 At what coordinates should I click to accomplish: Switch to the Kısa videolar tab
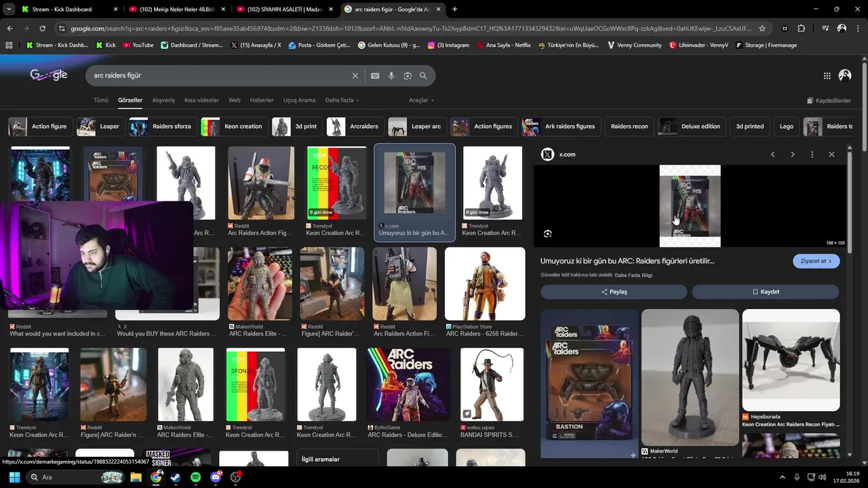coord(202,100)
